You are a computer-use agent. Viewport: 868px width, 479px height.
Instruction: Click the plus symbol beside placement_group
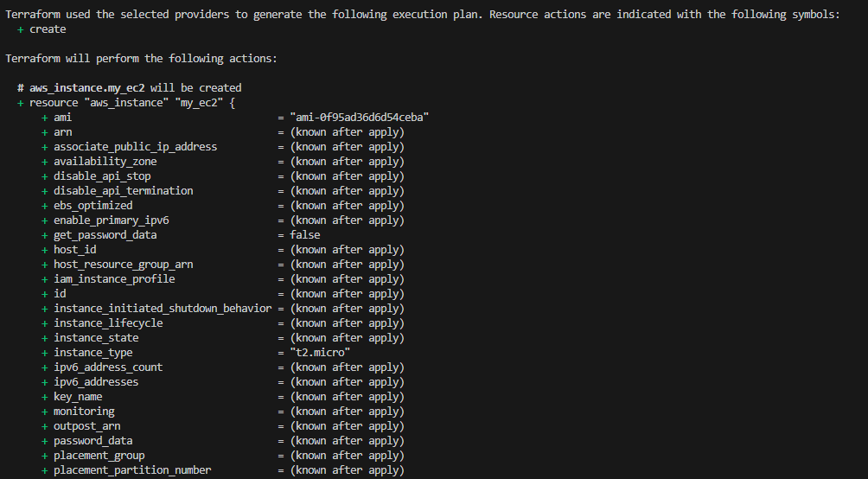(45, 456)
